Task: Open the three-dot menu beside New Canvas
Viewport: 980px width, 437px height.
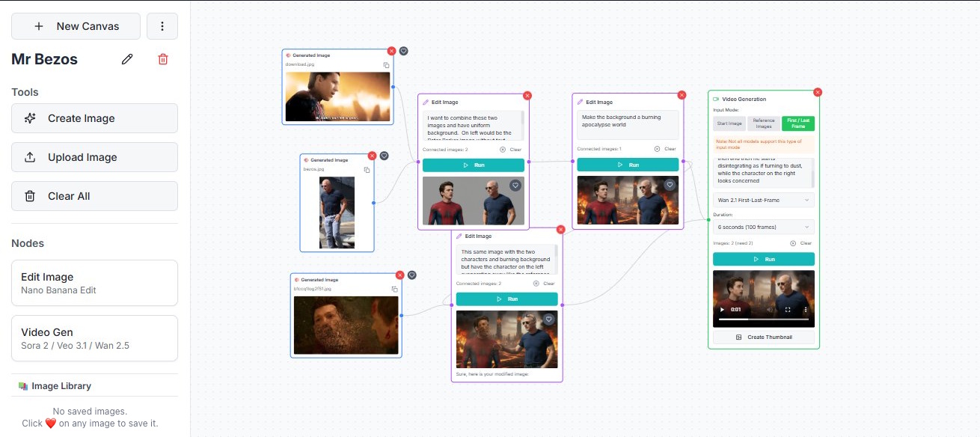Action: coord(162,26)
